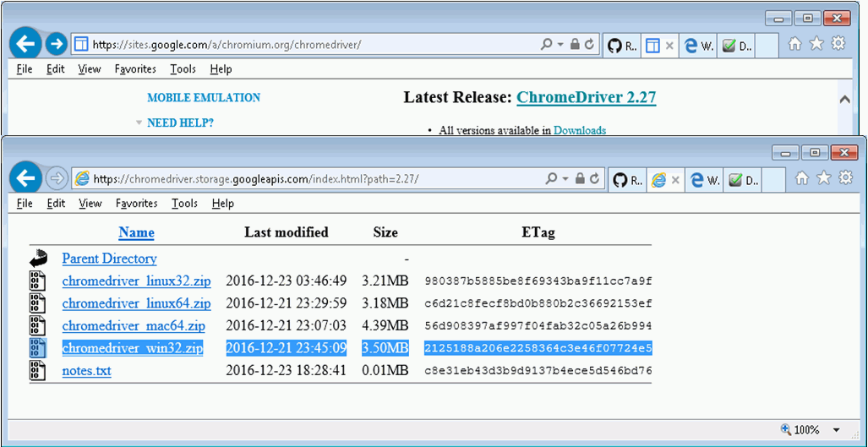The image size is (868, 447).
Task: Open the NEED HELP? sidebar link
Action: pyautogui.click(x=181, y=123)
